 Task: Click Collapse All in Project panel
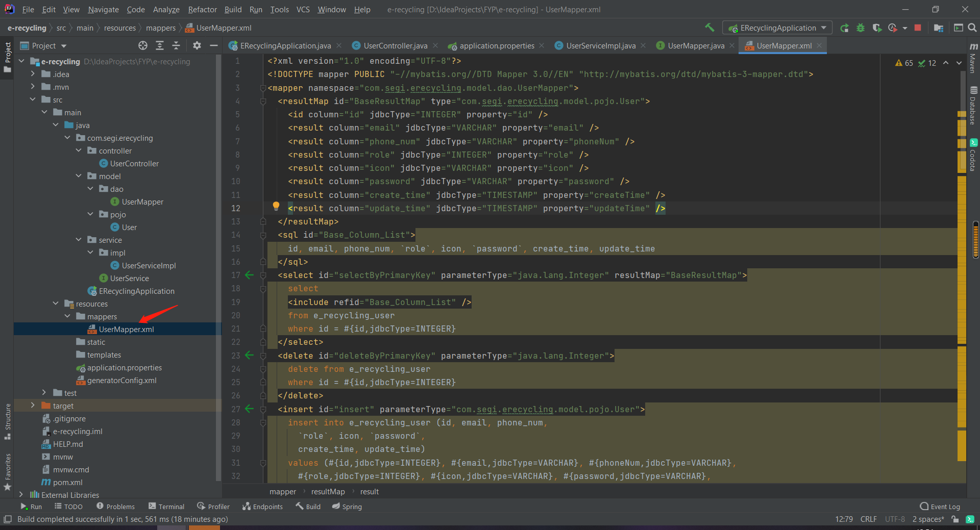[x=176, y=46]
